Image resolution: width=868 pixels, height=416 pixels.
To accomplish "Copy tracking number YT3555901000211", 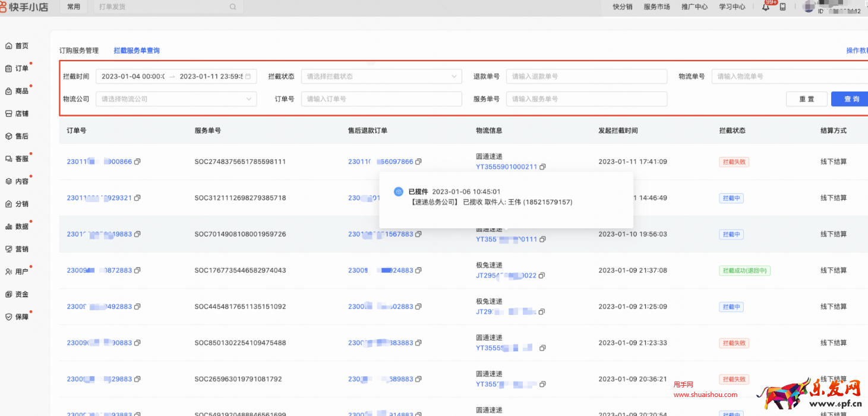I will tap(542, 167).
